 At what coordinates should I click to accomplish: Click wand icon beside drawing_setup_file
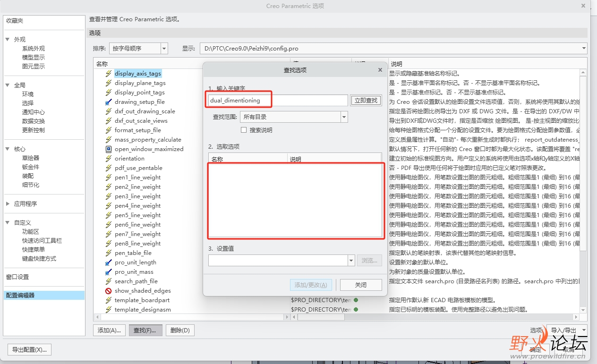[x=109, y=102]
